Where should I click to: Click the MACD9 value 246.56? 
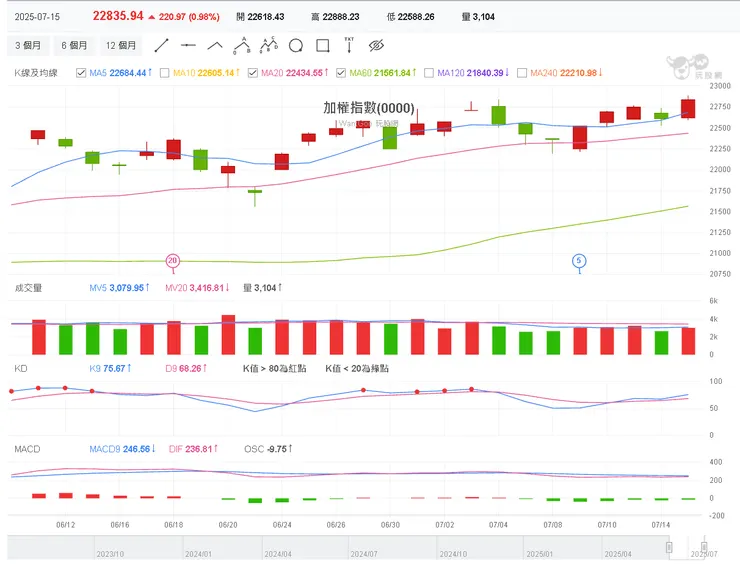pos(136,449)
